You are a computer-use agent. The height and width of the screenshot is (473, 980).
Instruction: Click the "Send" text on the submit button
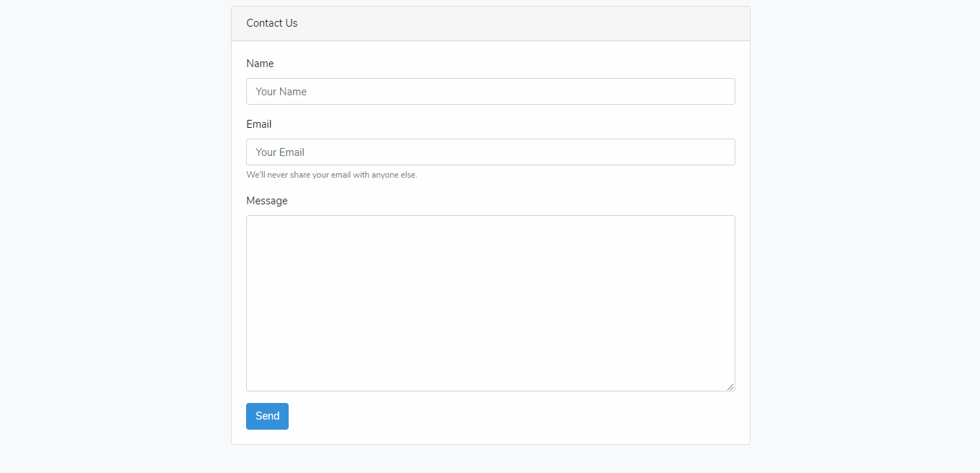pos(267,416)
